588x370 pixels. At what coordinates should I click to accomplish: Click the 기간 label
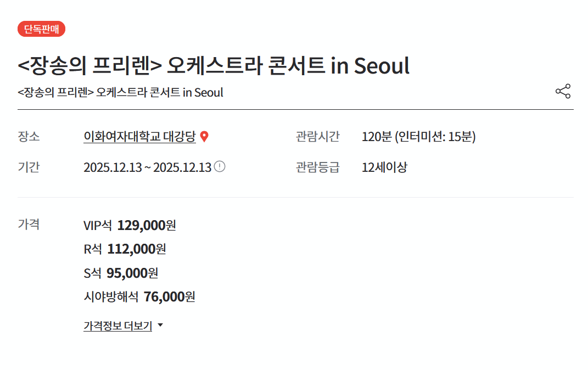(x=29, y=167)
